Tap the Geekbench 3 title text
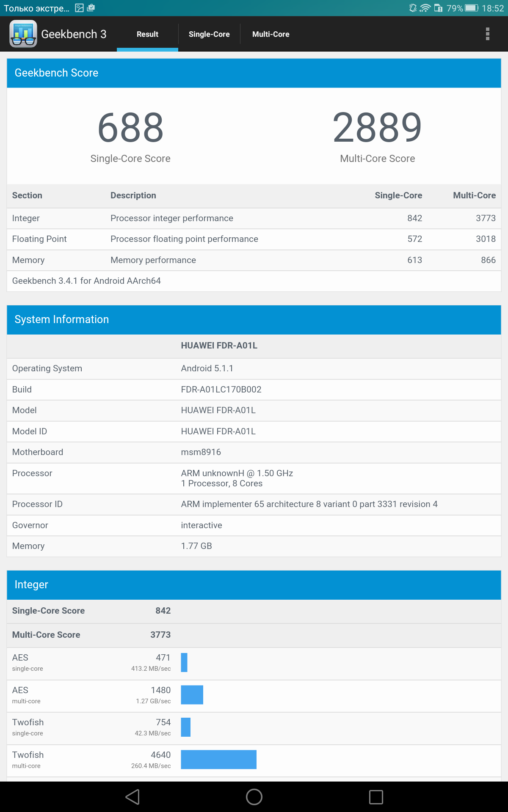Image resolution: width=508 pixels, height=812 pixels. click(74, 34)
